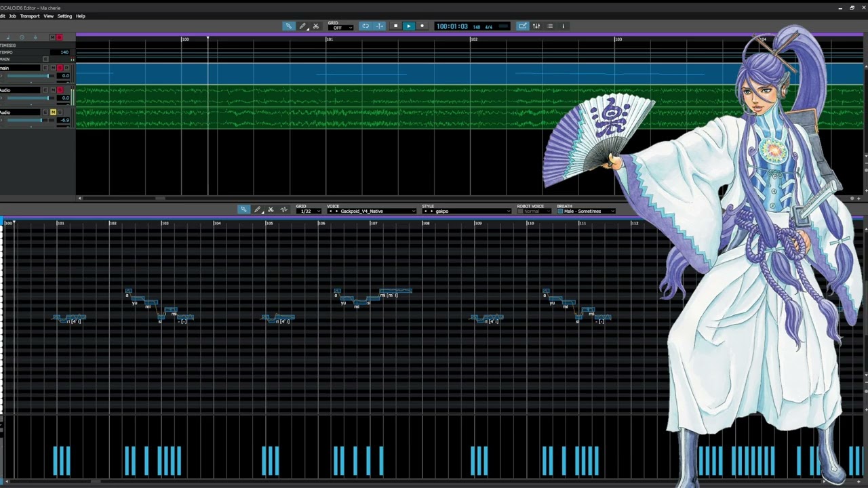This screenshot has width=868, height=488.
Task: Open the Edit menu
Action: tap(2, 16)
